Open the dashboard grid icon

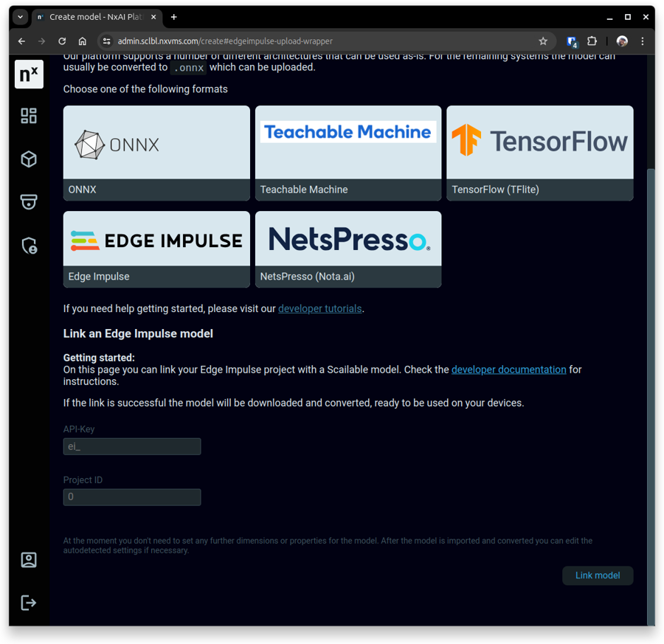pos(29,116)
